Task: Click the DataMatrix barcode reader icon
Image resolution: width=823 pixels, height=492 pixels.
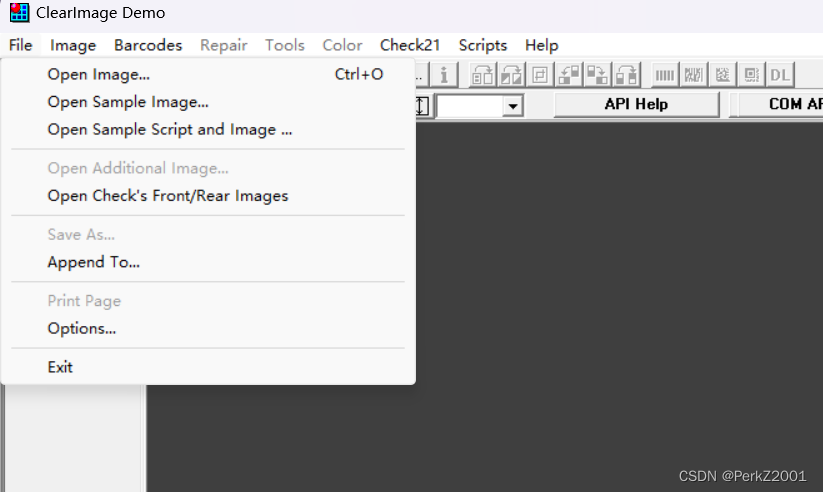Action: tap(722, 75)
